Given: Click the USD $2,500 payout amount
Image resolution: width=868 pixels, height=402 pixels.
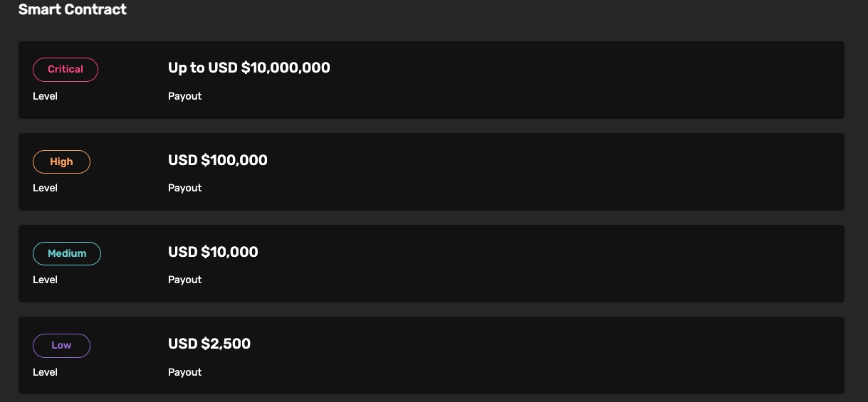Looking at the screenshot, I should [x=209, y=344].
